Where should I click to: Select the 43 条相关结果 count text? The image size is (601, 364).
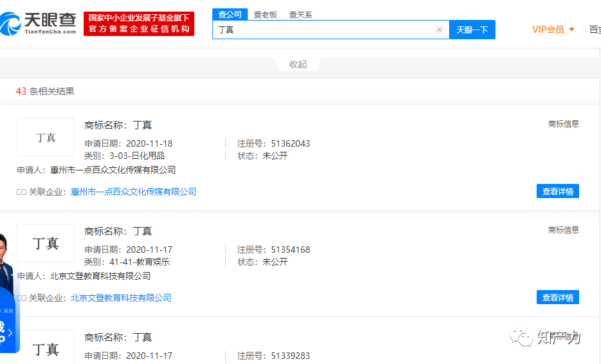pos(45,91)
